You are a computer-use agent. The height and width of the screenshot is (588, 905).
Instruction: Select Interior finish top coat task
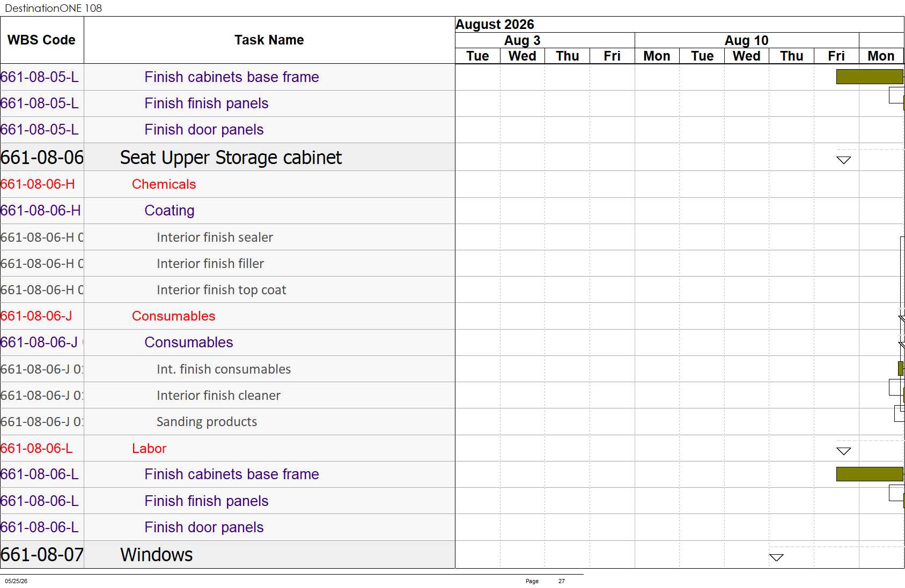221,290
